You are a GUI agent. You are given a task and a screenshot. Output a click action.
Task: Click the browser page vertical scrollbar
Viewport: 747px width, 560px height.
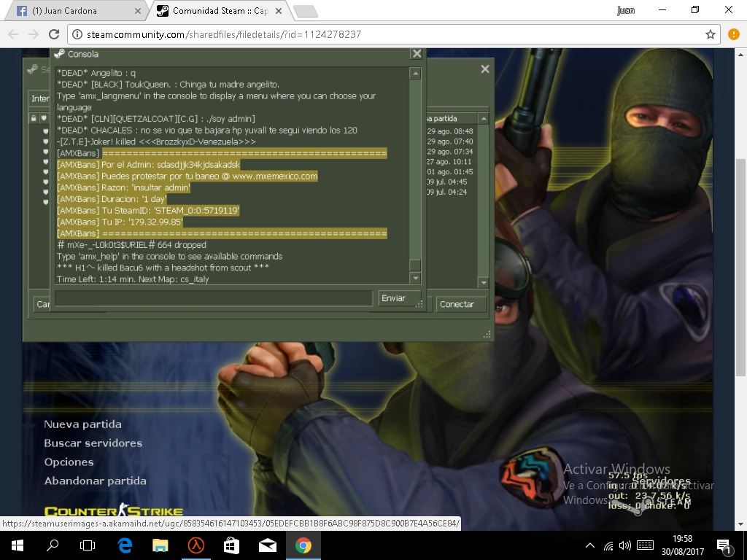coord(741,267)
